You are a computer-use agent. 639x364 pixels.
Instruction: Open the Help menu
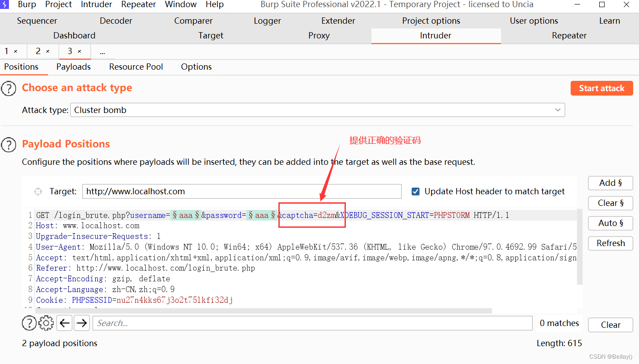pyautogui.click(x=214, y=4)
